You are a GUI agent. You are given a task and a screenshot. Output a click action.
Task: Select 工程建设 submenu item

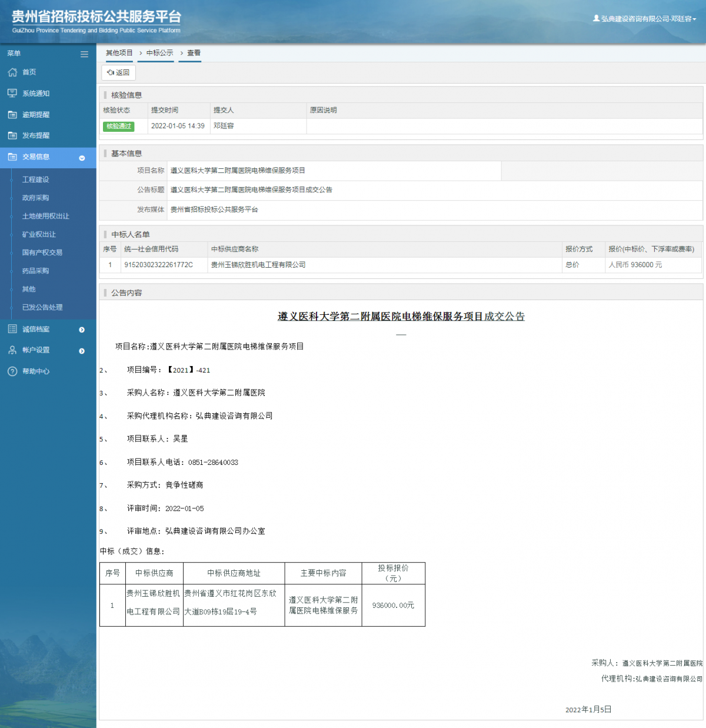click(x=36, y=179)
